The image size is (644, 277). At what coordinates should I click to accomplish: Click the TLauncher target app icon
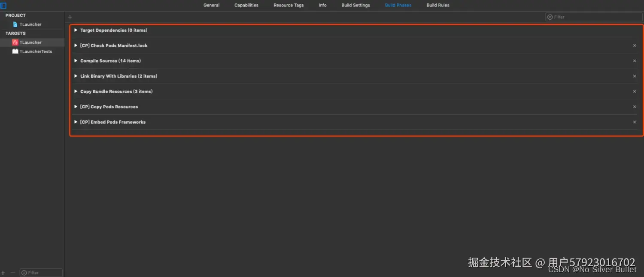(15, 43)
